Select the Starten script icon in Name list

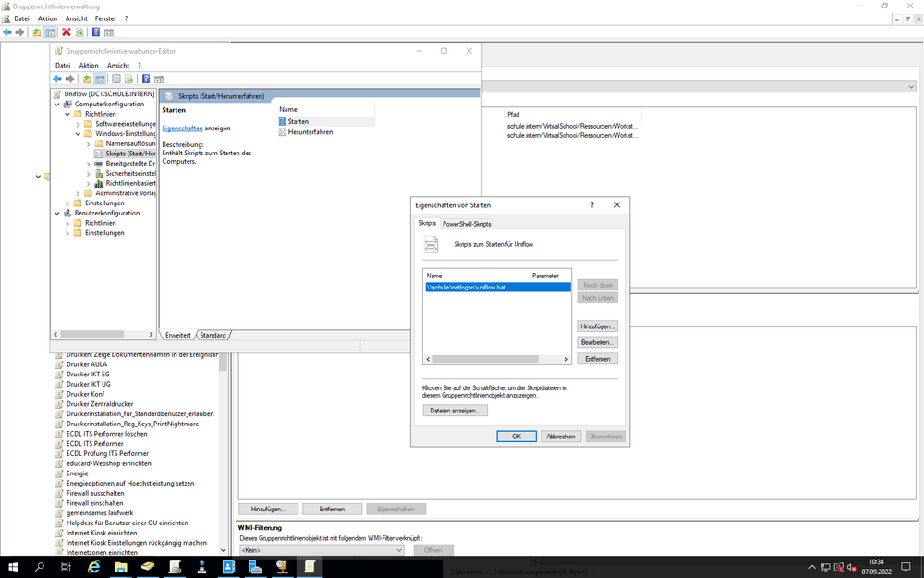pyautogui.click(x=281, y=121)
